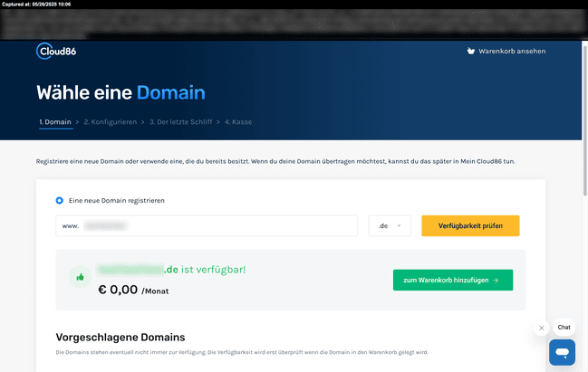Open the shopping basket icon
Image resolution: width=588 pixels, height=372 pixels.
point(470,51)
